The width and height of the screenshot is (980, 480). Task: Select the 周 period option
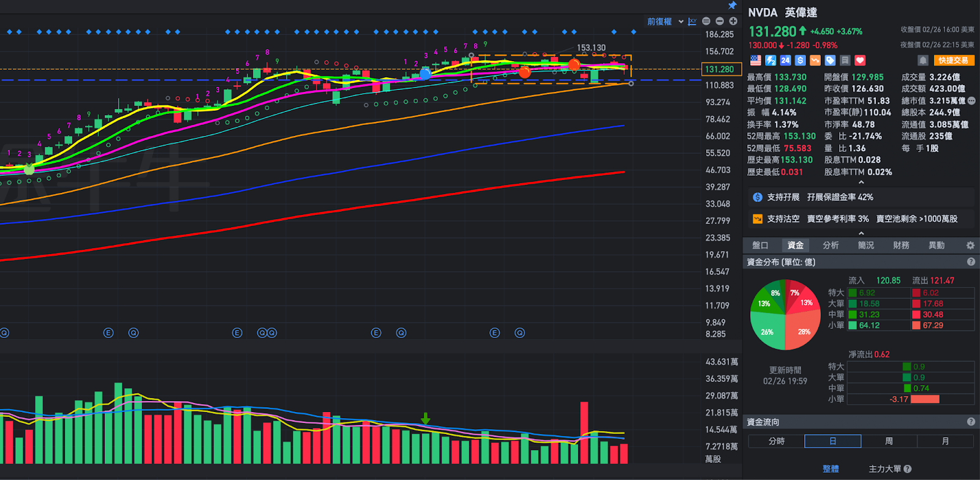[x=889, y=441]
